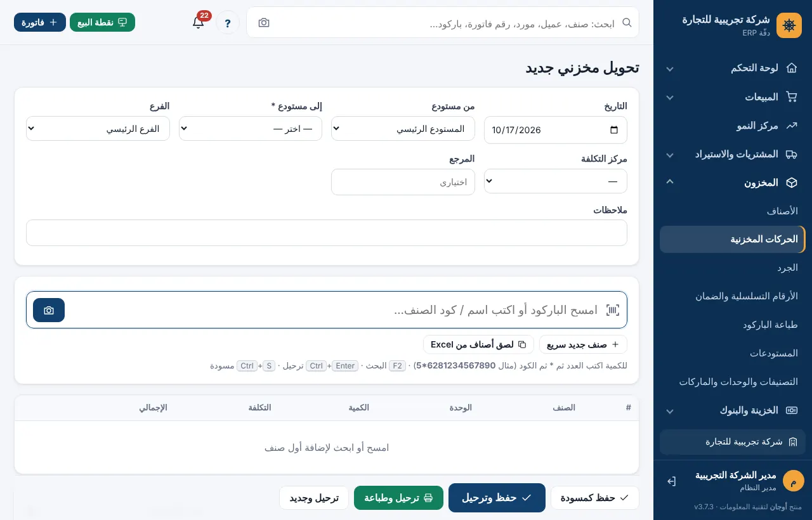Click the فاتورة new invoice button
Screen dimensions: 812x520
coord(40,22)
